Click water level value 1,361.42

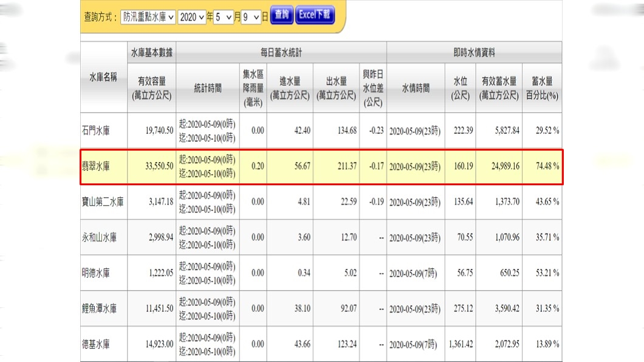461,344
